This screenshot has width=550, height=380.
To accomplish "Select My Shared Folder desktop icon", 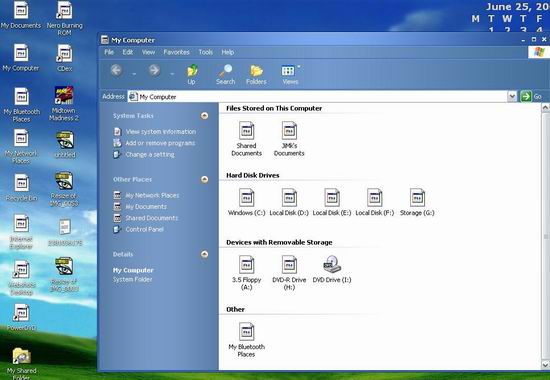I will (x=21, y=364).
